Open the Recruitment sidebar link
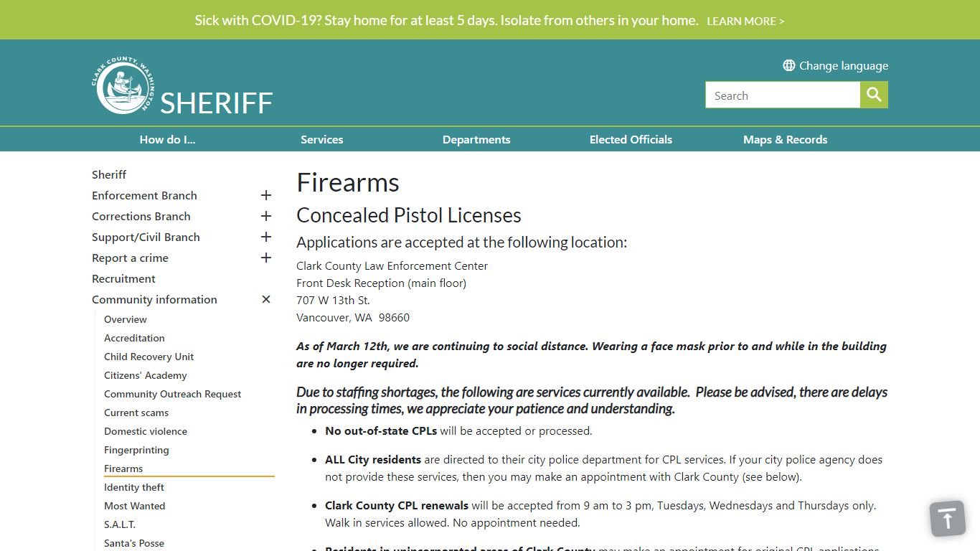The image size is (980, 551). tap(123, 278)
